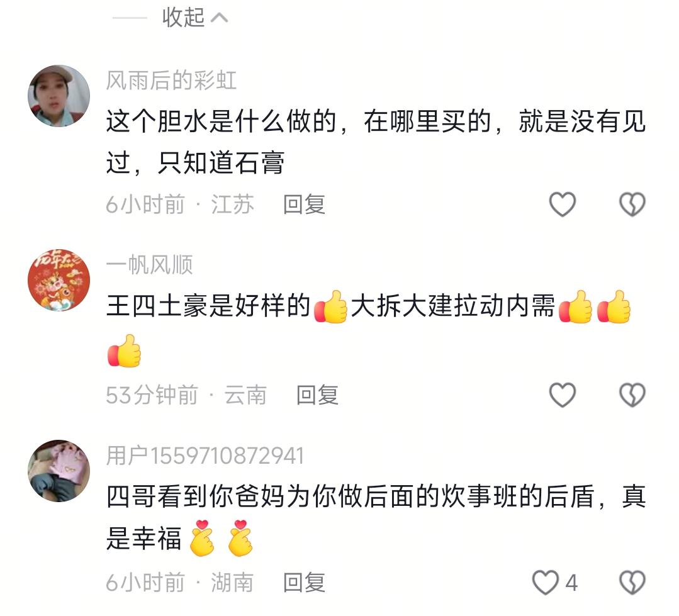This screenshot has width=679, height=616.
Task: Open username link 风雨后的彩虹
Action: click(x=171, y=81)
